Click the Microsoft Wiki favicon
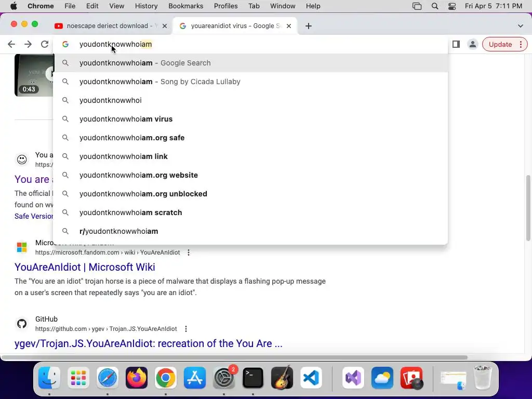Image resolution: width=532 pixels, height=399 pixels. tap(22, 247)
